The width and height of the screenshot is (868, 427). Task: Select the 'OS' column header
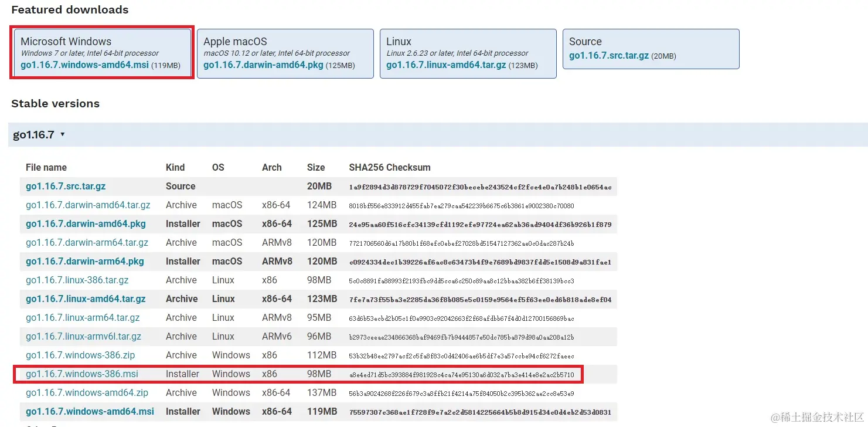(x=218, y=167)
